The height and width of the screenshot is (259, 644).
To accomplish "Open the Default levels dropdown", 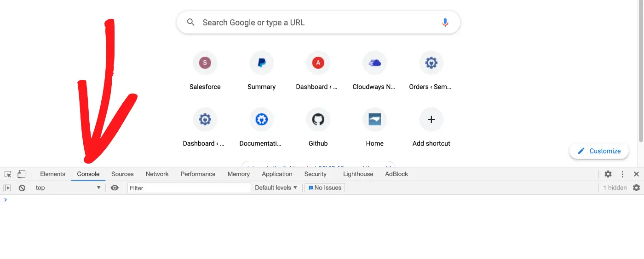I will coord(276,188).
